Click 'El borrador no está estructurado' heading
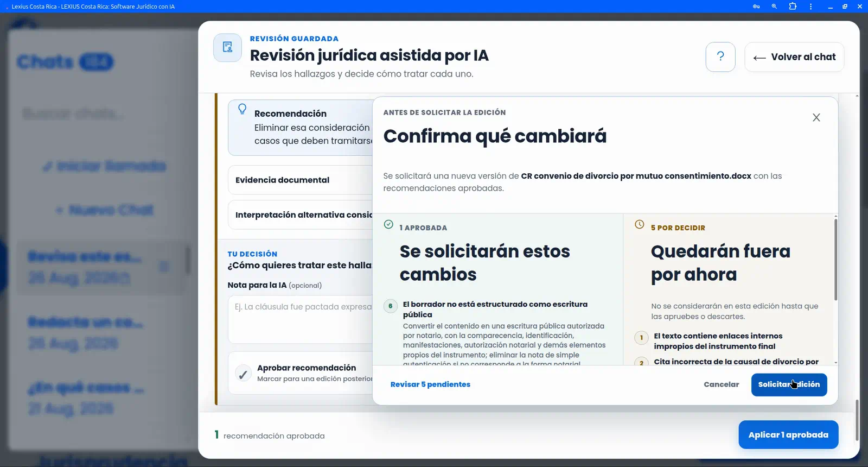The height and width of the screenshot is (467, 868). click(495, 310)
